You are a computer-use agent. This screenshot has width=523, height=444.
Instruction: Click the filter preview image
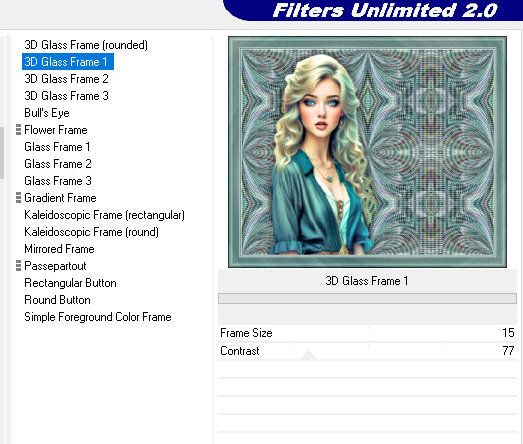tap(367, 152)
